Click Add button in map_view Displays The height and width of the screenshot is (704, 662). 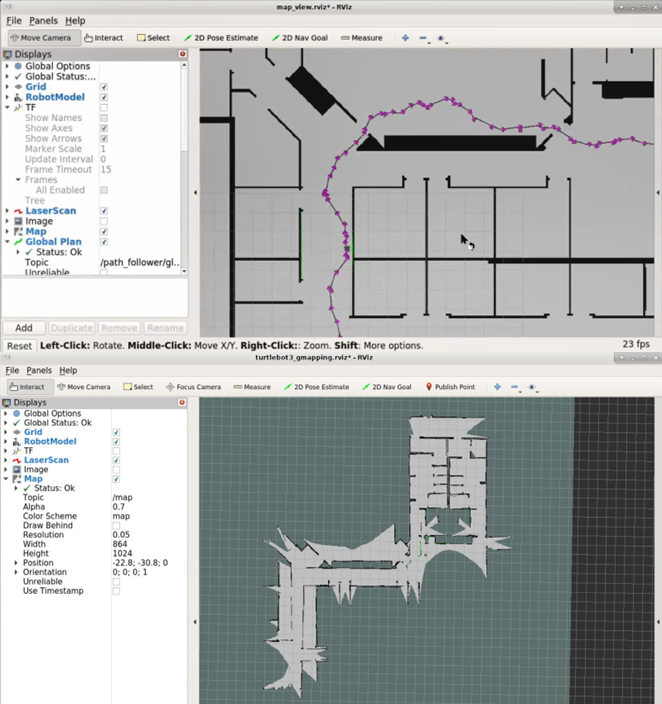pyautogui.click(x=24, y=328)
